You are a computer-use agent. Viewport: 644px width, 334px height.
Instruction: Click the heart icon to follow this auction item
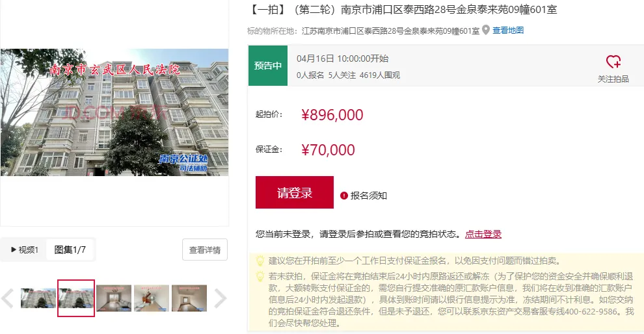[613, 62]
